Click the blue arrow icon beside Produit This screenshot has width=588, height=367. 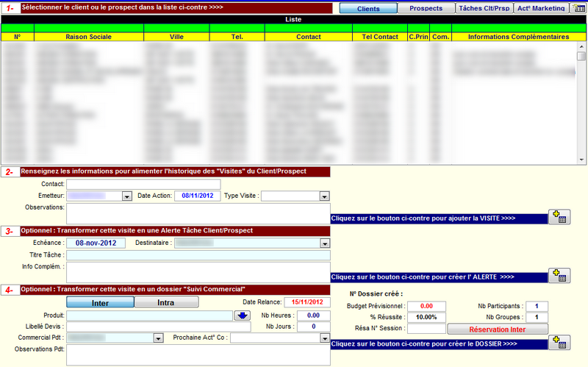(x=243, y=316)
